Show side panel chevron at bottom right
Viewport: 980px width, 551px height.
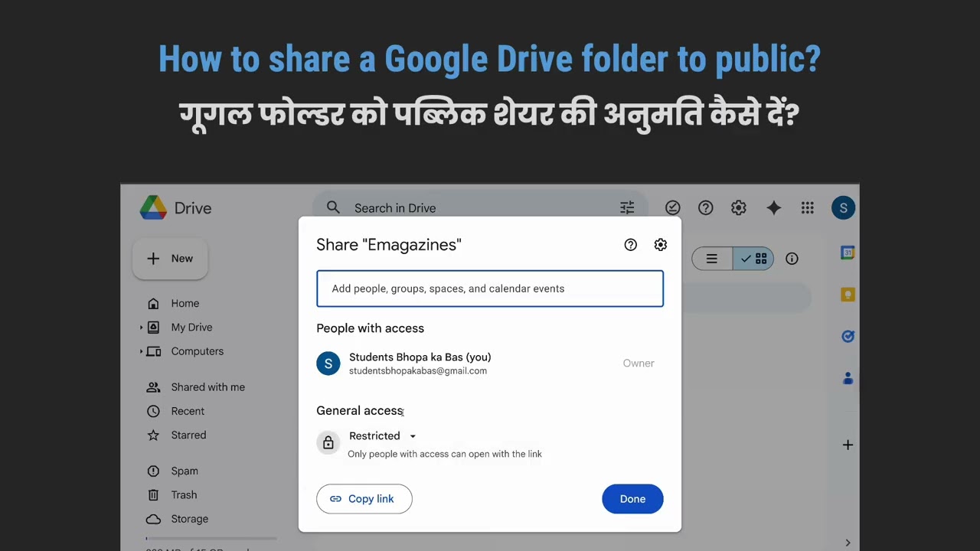coord(848,543)
